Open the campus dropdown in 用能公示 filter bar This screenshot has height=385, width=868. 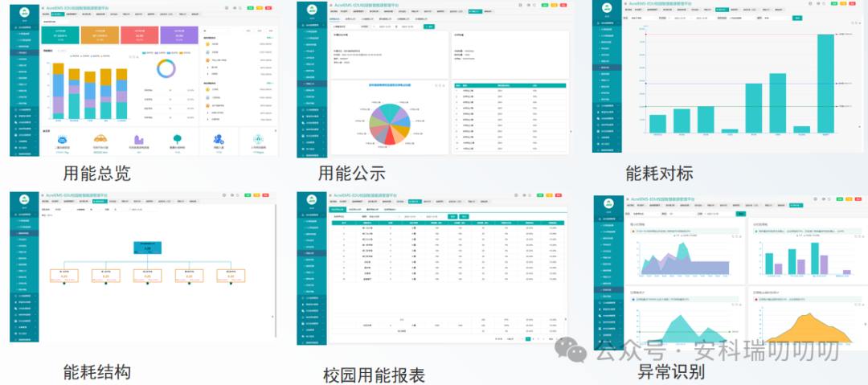click(344, 26)
